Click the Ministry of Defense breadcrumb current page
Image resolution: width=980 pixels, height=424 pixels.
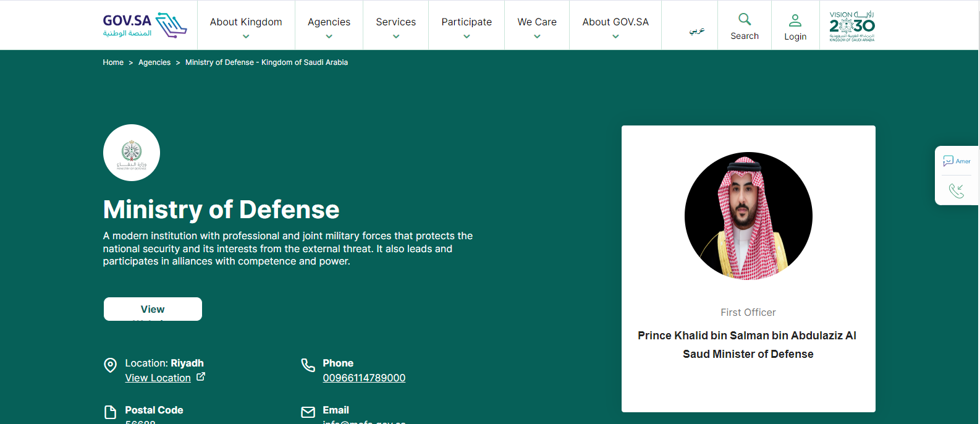point(266,62)
